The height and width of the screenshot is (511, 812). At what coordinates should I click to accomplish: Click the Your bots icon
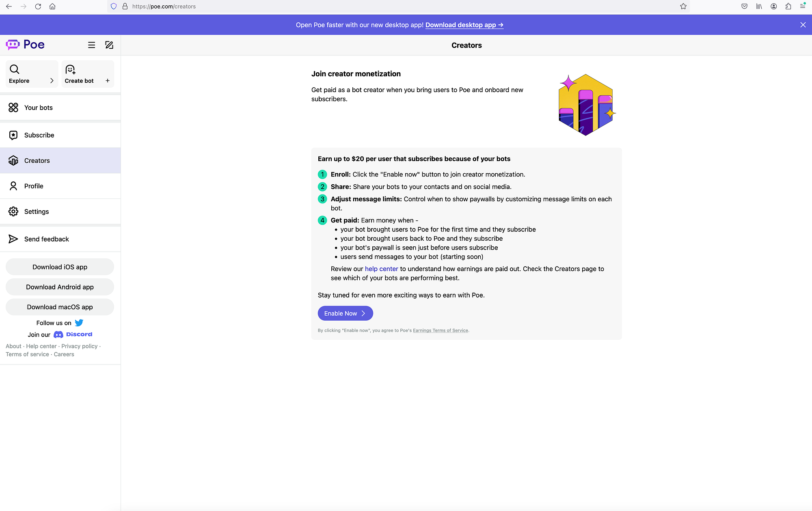13,108
